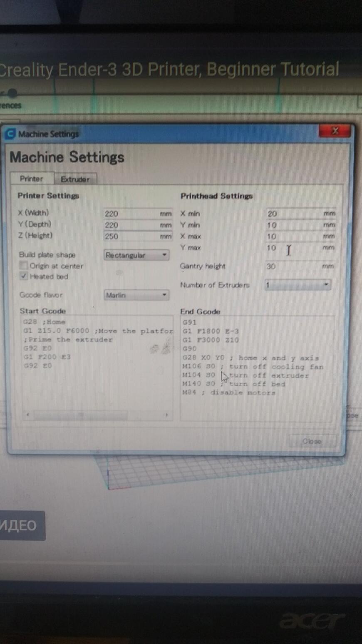Image resolution: width=362 pixels, height=644 pixels.
Task: Click the 'G28 ;Home' line in Start Gcode
Action: point(44,322)
